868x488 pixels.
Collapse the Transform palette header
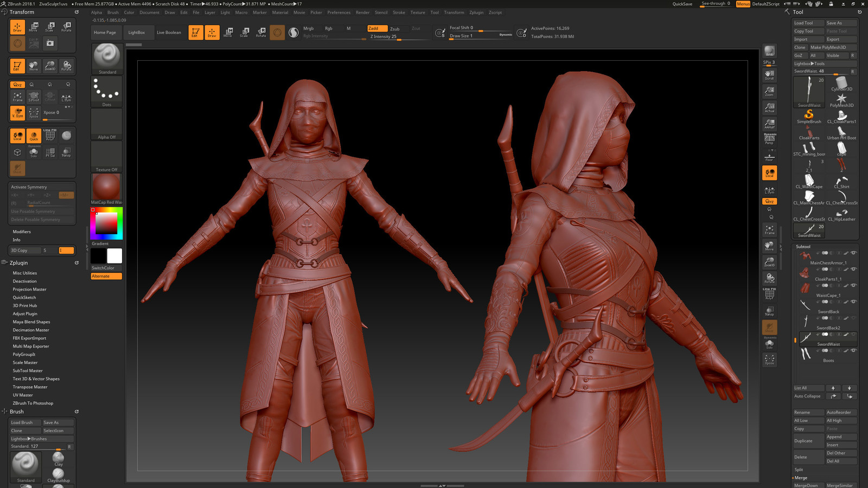pos(22,12)
